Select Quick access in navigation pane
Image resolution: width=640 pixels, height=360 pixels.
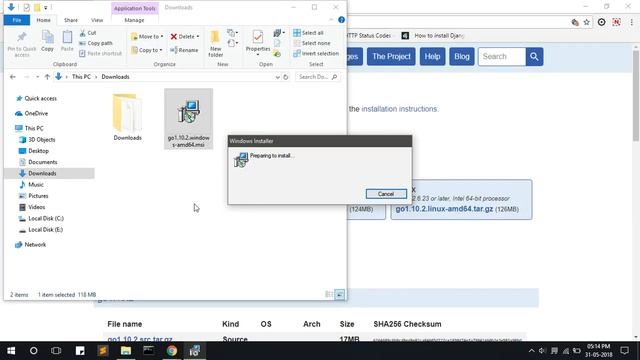point(40,98)
